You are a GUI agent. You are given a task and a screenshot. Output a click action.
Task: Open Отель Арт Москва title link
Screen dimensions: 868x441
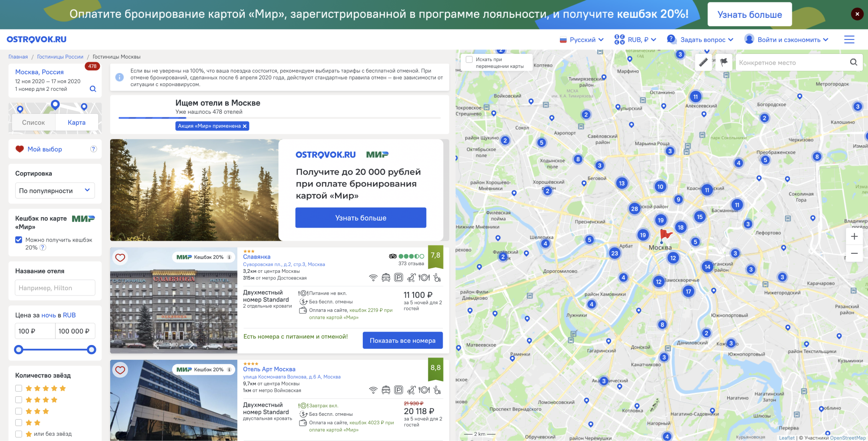click(x=269, y=369)
